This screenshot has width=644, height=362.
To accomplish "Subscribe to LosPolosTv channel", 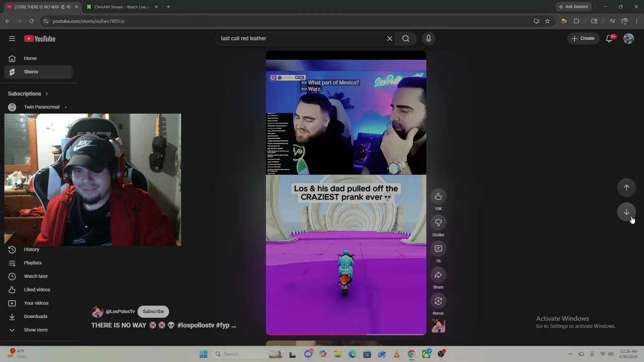I will (x=153, y=312).
